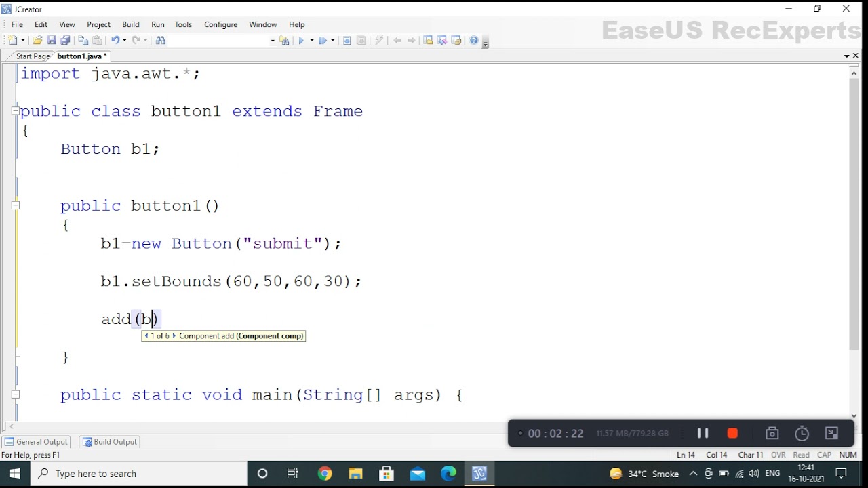Screen dimensions: 868x488
Task: Click the Navigate Forward arrow icon
Action: [x=411, y=41]
